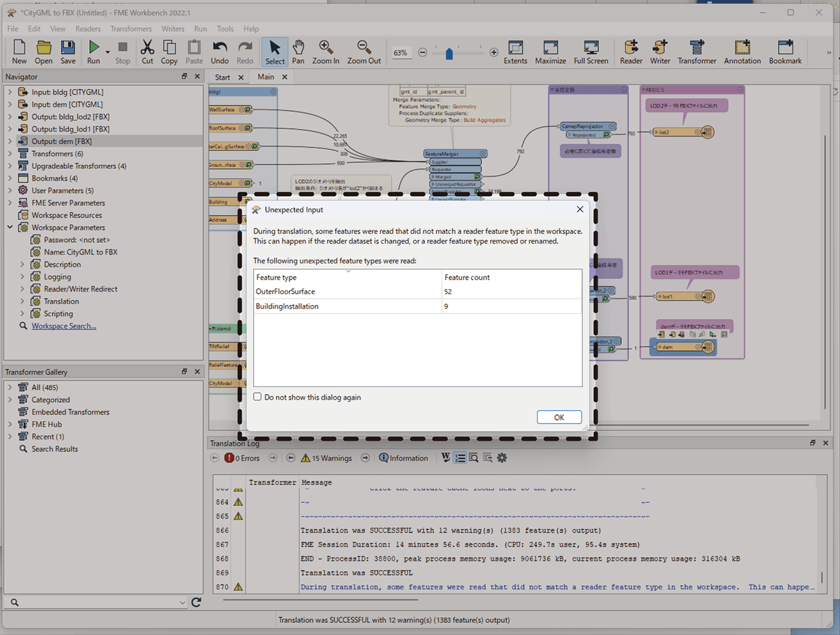The height and width of the screenshot is (635, 840).
Task: Close the Unexpected Input dialog
Action: coord(580,209)
